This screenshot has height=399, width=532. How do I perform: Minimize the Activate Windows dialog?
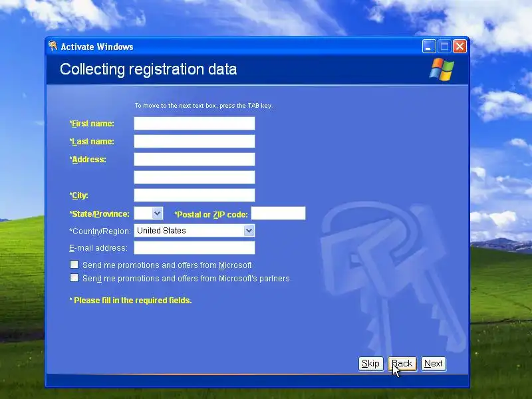point(429,47)
